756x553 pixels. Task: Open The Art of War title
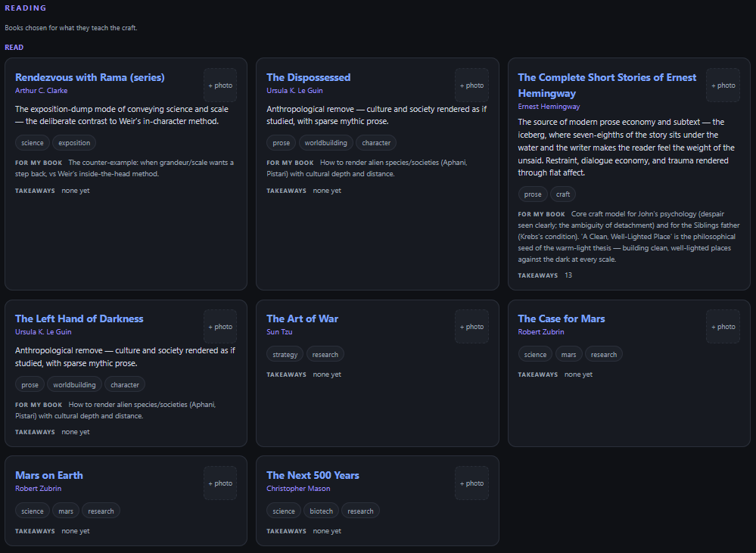pyautogui.click(x=302, y=318)
